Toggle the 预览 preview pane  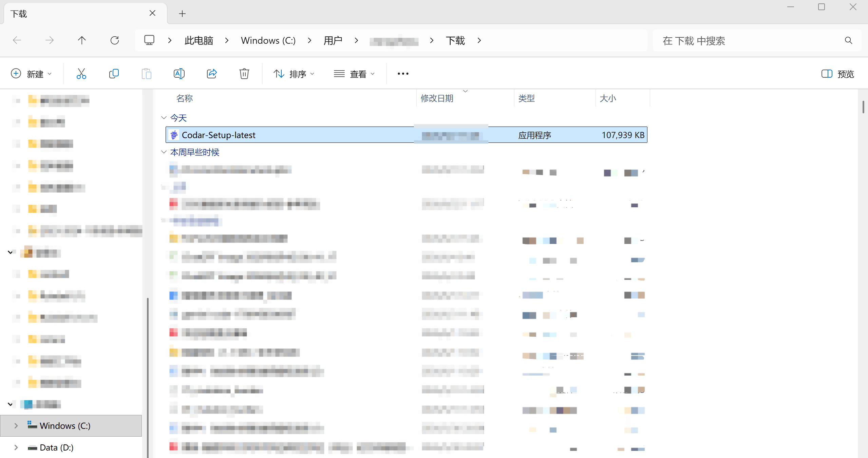837,74
